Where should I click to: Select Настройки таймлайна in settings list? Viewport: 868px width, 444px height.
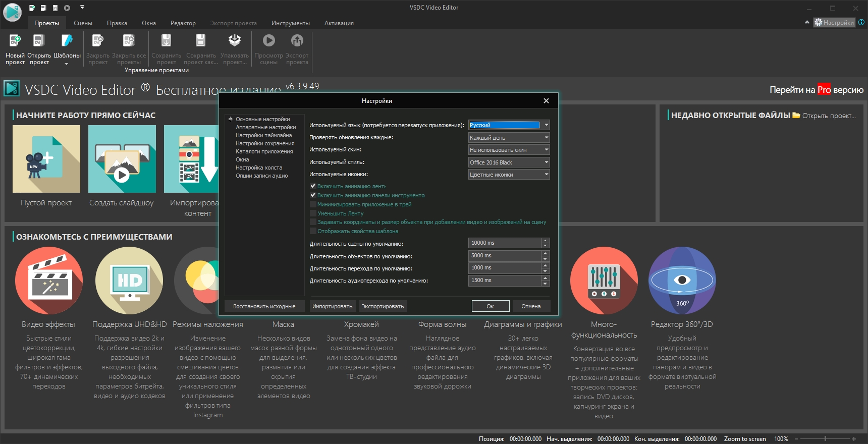click(263, 135)
